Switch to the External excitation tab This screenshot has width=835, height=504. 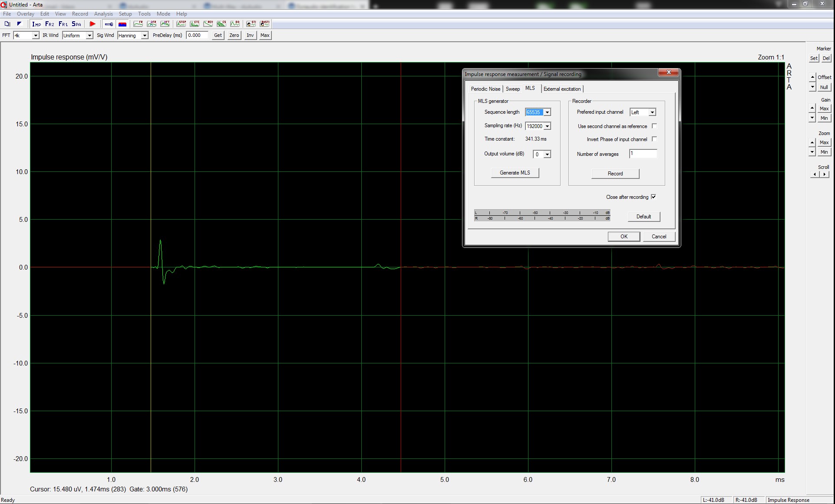click(x=562, y=89)
